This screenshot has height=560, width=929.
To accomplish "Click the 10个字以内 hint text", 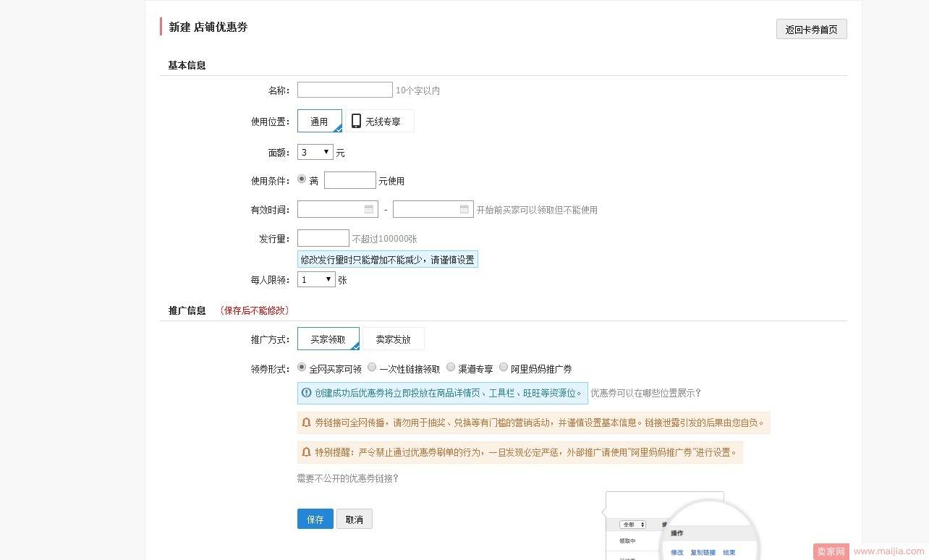I will [x=417, y=90].
